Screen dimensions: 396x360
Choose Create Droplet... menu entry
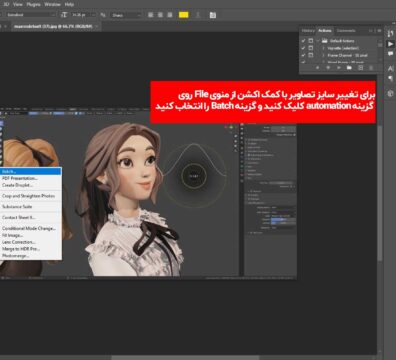tap(31, 185)
